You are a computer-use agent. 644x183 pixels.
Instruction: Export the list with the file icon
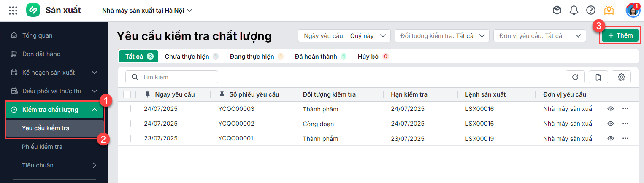click(x=598, y=77)
